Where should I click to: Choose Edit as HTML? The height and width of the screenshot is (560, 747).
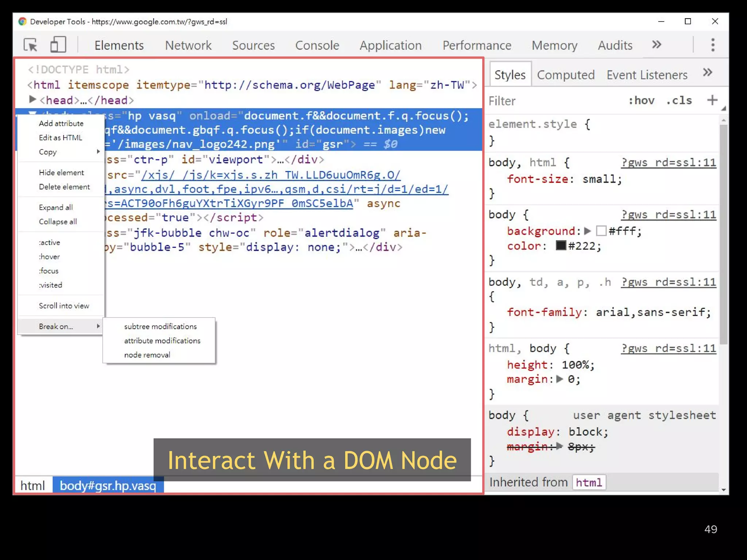[x=61, y=137]
